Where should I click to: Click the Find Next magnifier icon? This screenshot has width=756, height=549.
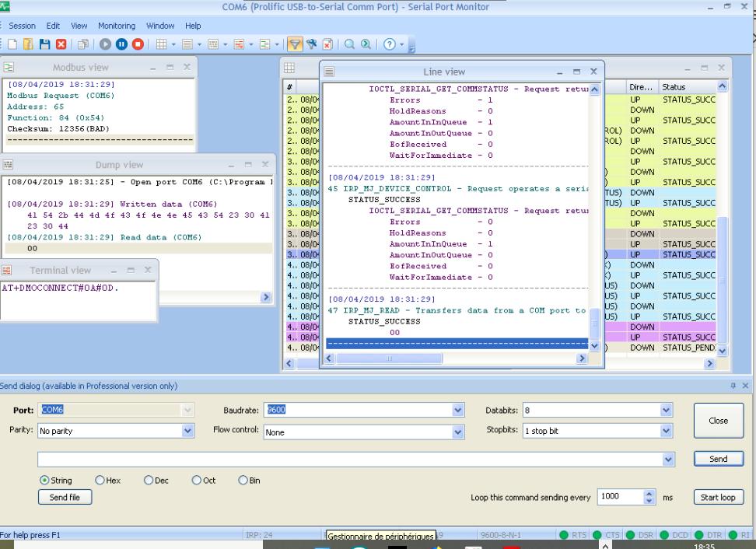click(x=366, y=44)
